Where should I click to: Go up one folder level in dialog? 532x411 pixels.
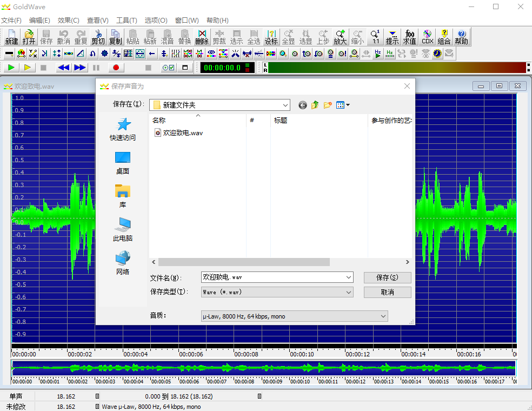(315, 105)
